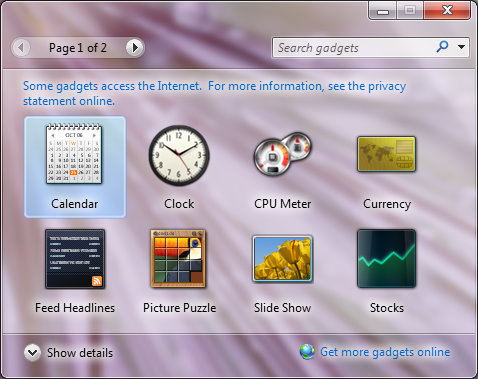
Task: Click the Calendar label text
Action: click(x=74, y=204)
